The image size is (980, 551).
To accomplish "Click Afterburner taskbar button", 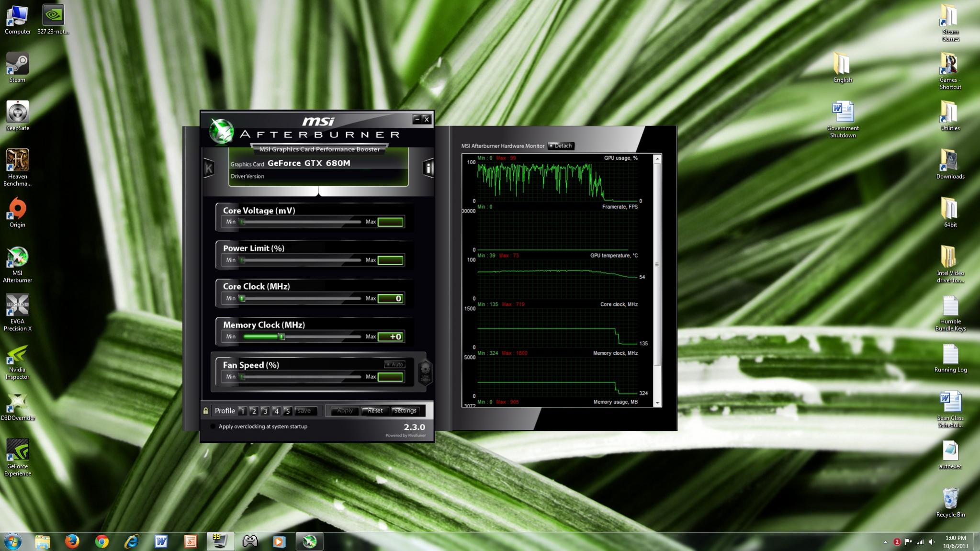I will pos(310,541).
